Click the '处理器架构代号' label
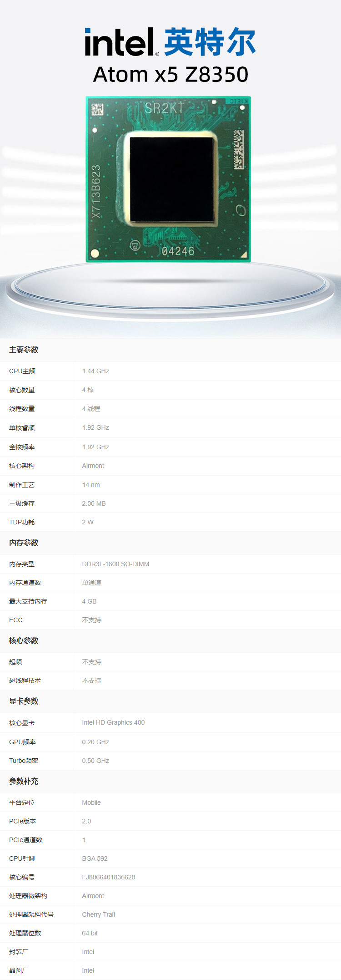 pos(31,914)
